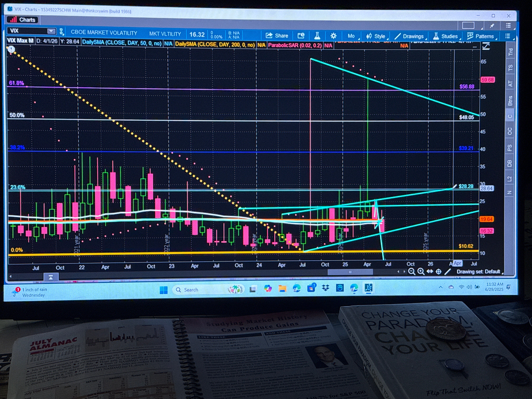Click the horizontal time scrollbar thumb

[350, 272]
